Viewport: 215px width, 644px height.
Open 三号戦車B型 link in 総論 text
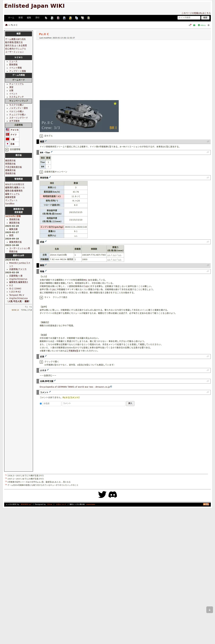(x=72, y=351)
